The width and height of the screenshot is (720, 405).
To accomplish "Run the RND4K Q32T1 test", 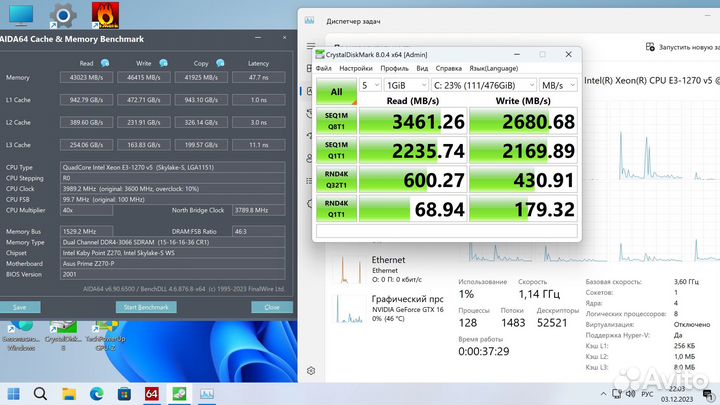I will click(x=337, y=180).
